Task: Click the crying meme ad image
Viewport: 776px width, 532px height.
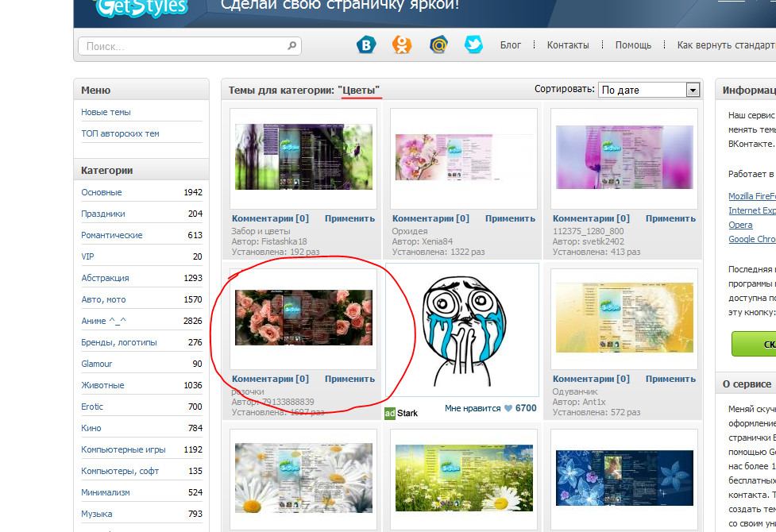Action: (x=462, y=330)
